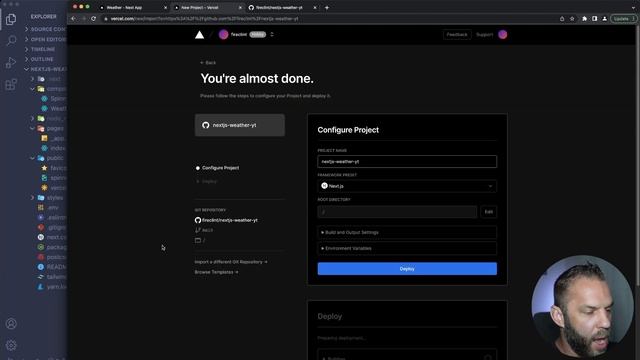640x360 pixels.
Task: Open a new browser tab with plus icon
Action: (327, 7)
